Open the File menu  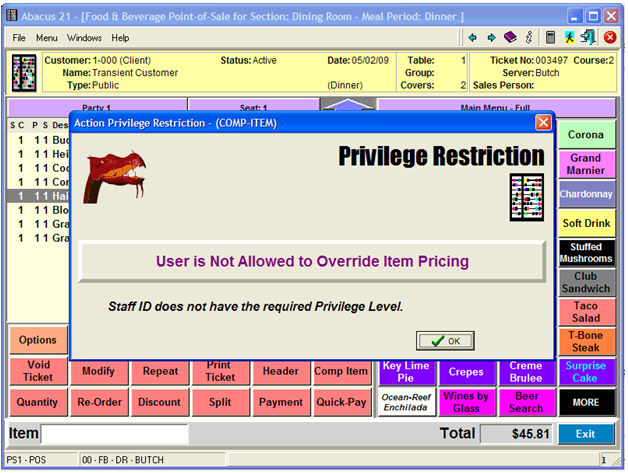(19, 38)
